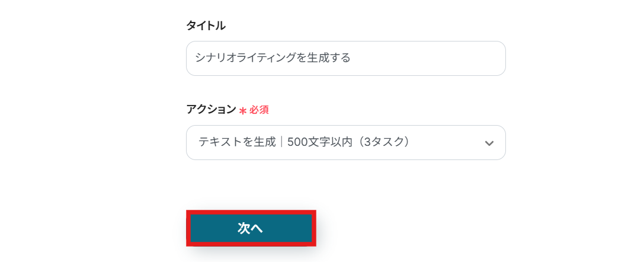
Task: Click the タイトル input field
Action: (x=345, y=58)
